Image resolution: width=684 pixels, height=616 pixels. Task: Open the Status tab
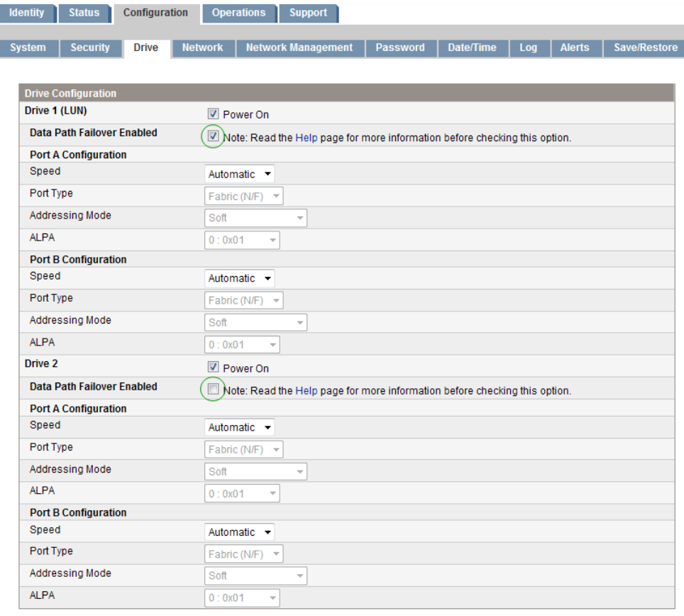click(84, 13)
